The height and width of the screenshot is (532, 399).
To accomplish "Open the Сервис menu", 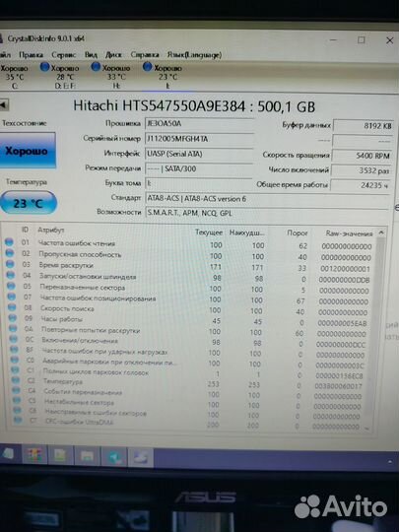I will click(x=63, y=54).
